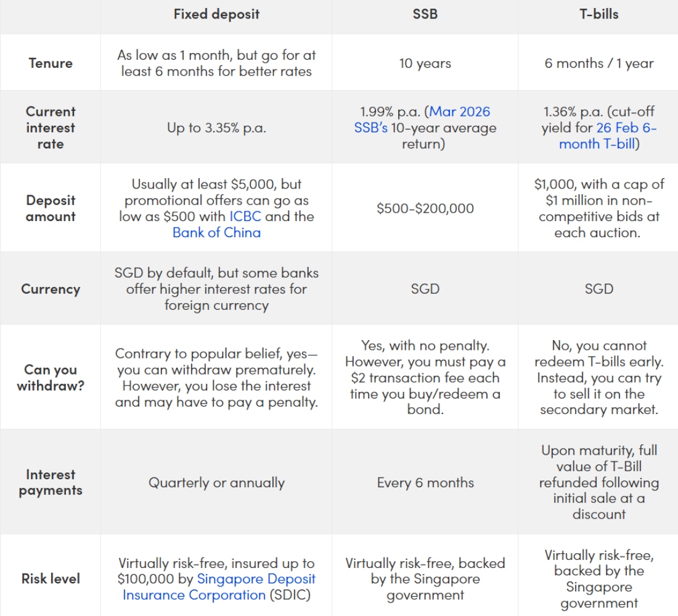Open the 26 Feb 6-month T-bill link
This screenshot has height=616, width=678.
tap(626, 128)
